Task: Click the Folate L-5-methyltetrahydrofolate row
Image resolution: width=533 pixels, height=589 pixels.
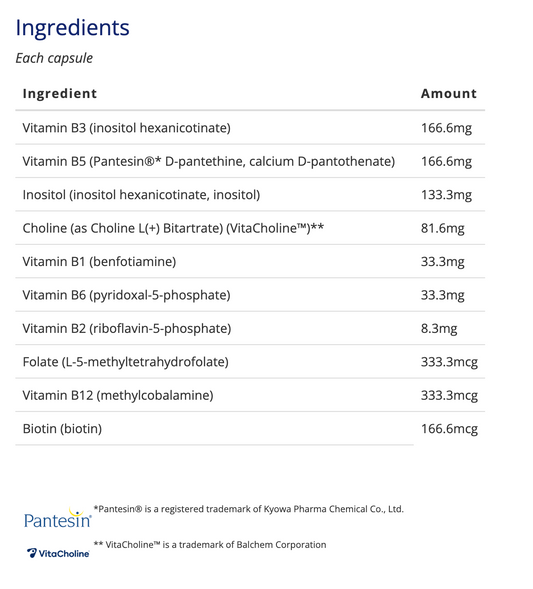Action: [x=250, y=362]
